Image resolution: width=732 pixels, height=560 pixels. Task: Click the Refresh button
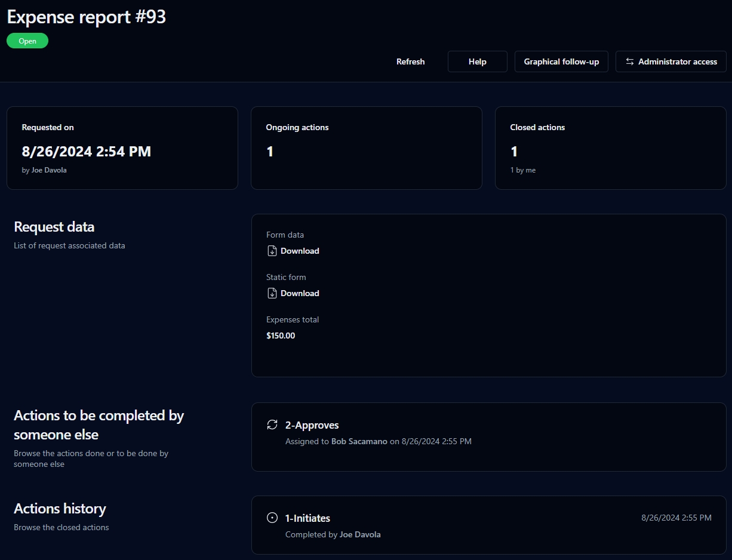point(410,61)
